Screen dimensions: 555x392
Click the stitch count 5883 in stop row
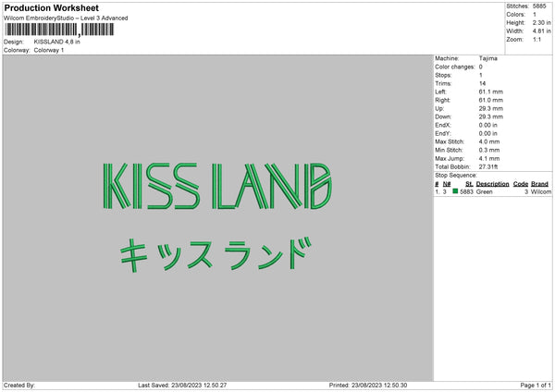tap(466, 191)
